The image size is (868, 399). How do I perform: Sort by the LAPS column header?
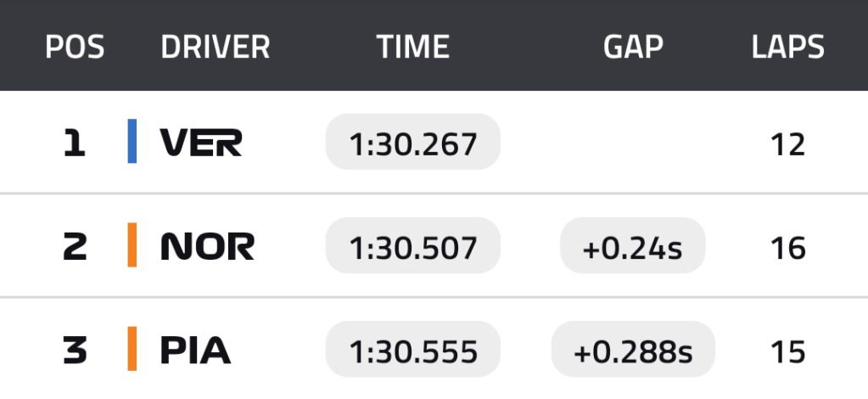[788, 48]
